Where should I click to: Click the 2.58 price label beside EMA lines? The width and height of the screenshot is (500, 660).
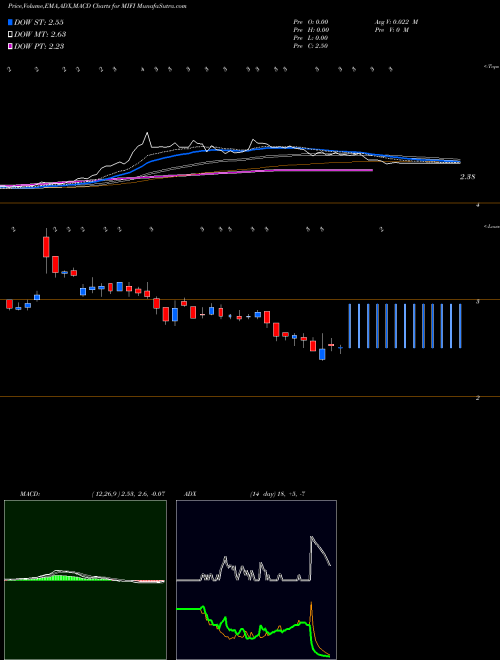467,177
